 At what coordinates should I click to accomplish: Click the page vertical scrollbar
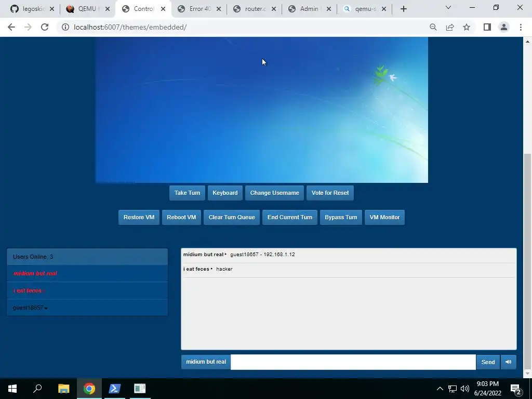pyautogui.click(x=527, y=261)
